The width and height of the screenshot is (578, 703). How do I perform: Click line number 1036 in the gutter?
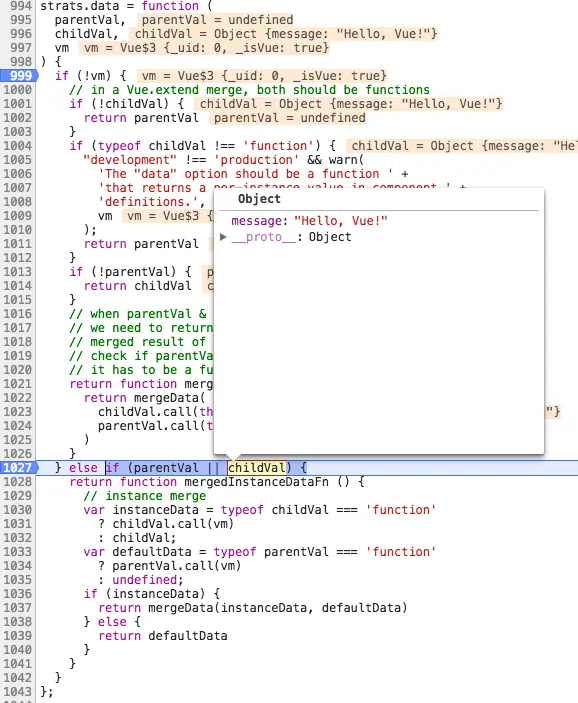17,594
